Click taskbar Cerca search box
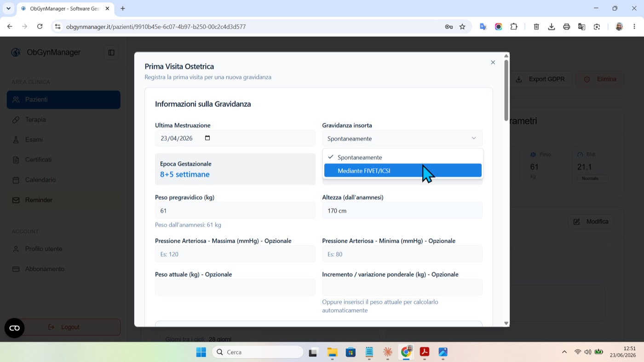Image resolution: width=644 pixels, height=362 pixels. coord(258,352)
